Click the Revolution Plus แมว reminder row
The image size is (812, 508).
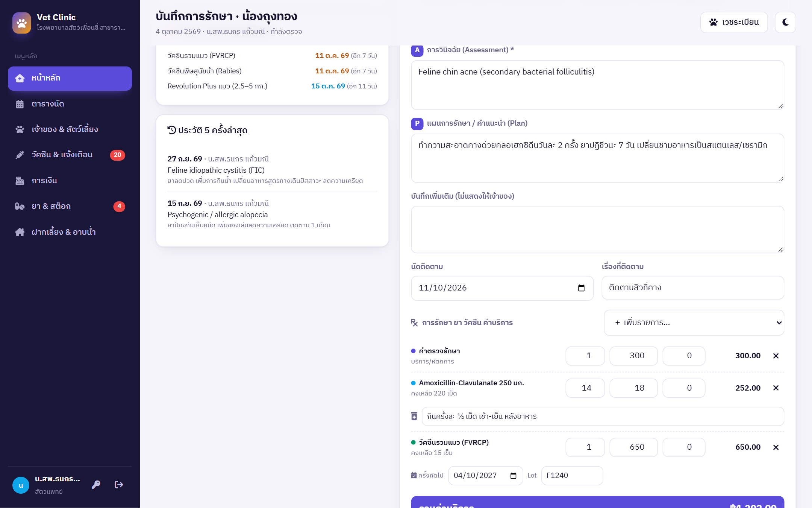pos(272,86)
